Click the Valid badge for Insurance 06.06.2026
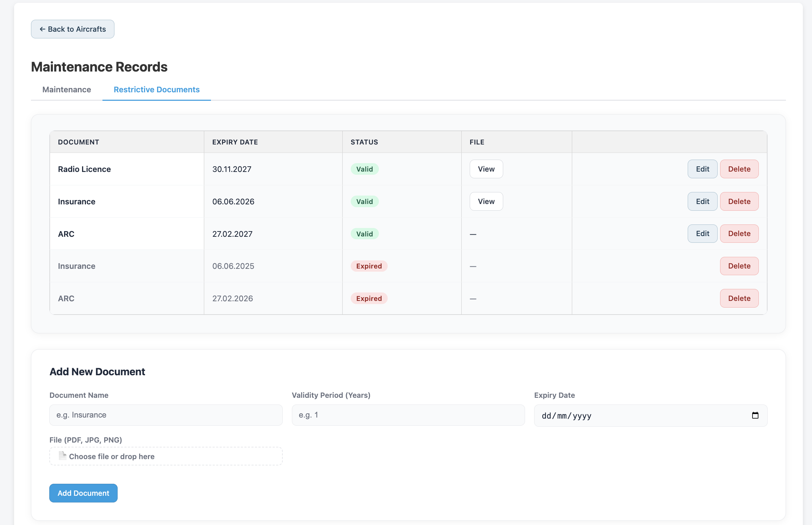Viewport: 812px width, 525px height. click(x=364, y=202)
